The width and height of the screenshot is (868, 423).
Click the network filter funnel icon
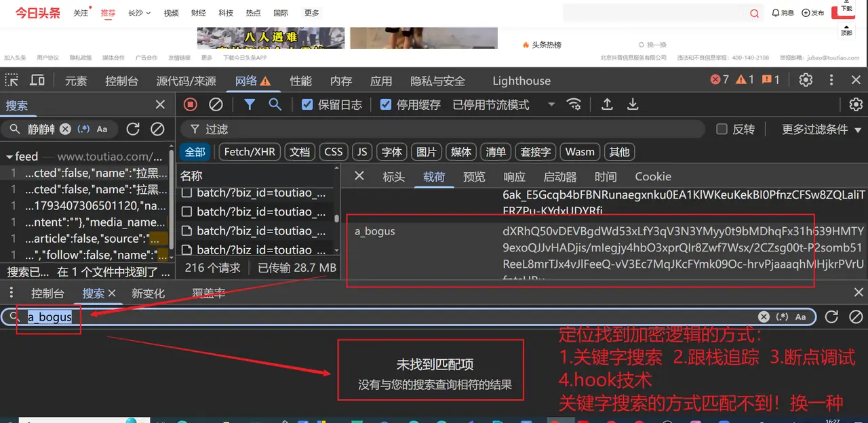[x=250, y=104]
